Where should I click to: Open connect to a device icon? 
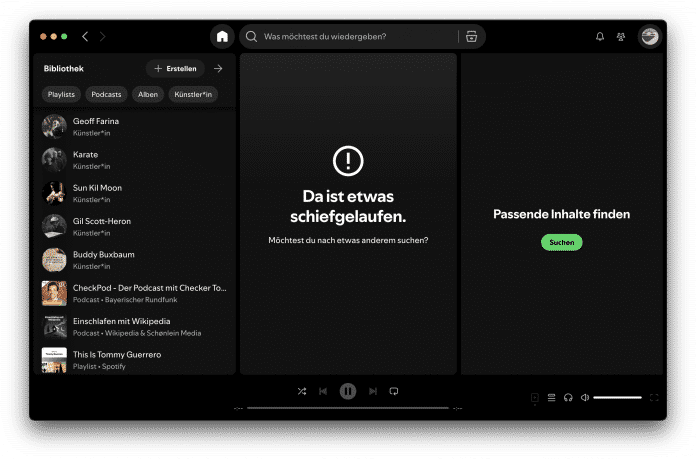coord(568,397)
